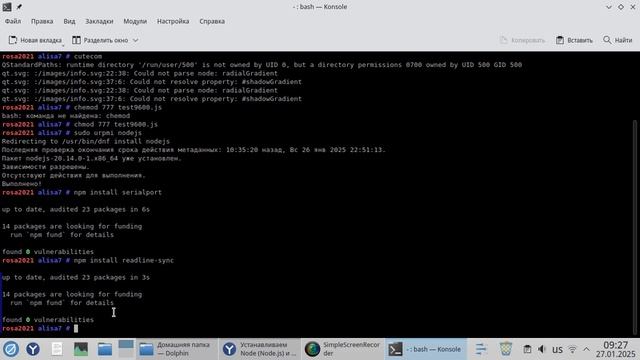Screen dimensions: 640x360
Task: Open the file manager folder icon in taskbar
Action: pyautogui.click(x=105, y=349)
